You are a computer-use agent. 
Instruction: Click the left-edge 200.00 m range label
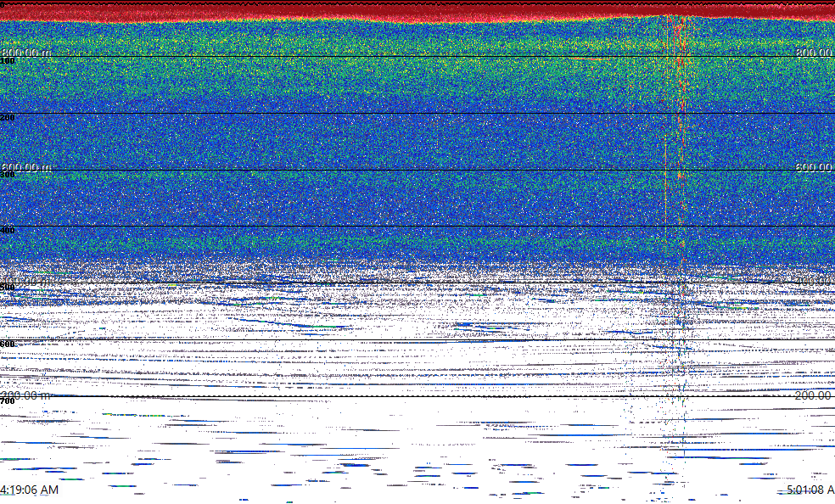[26, 395]
